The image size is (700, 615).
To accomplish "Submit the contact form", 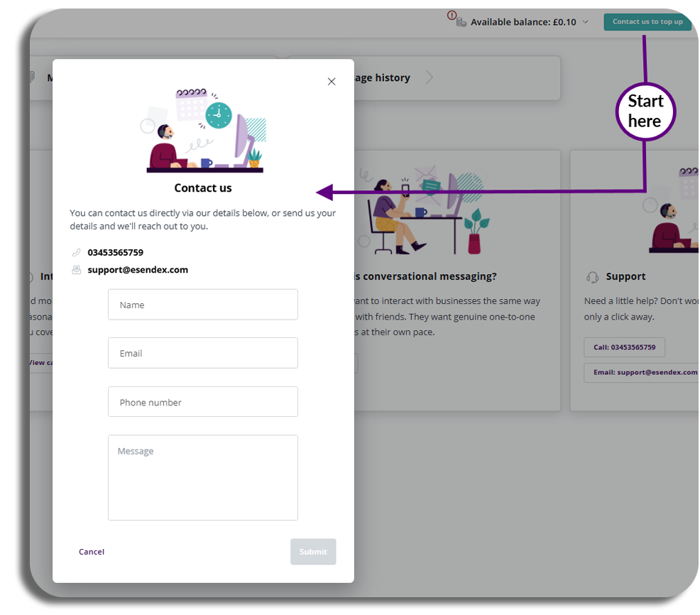I will (313, 552).
